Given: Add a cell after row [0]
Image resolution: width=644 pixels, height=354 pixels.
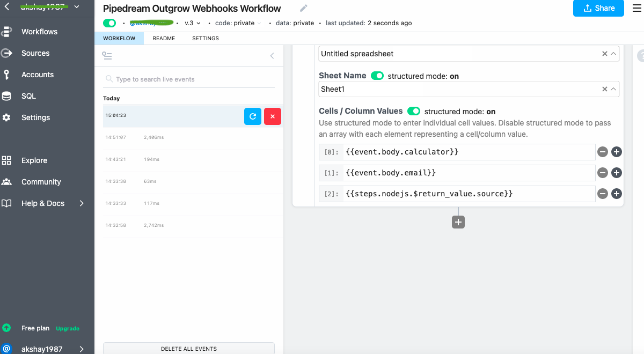Looking at the screenshot, I should [x=617, y=152].
